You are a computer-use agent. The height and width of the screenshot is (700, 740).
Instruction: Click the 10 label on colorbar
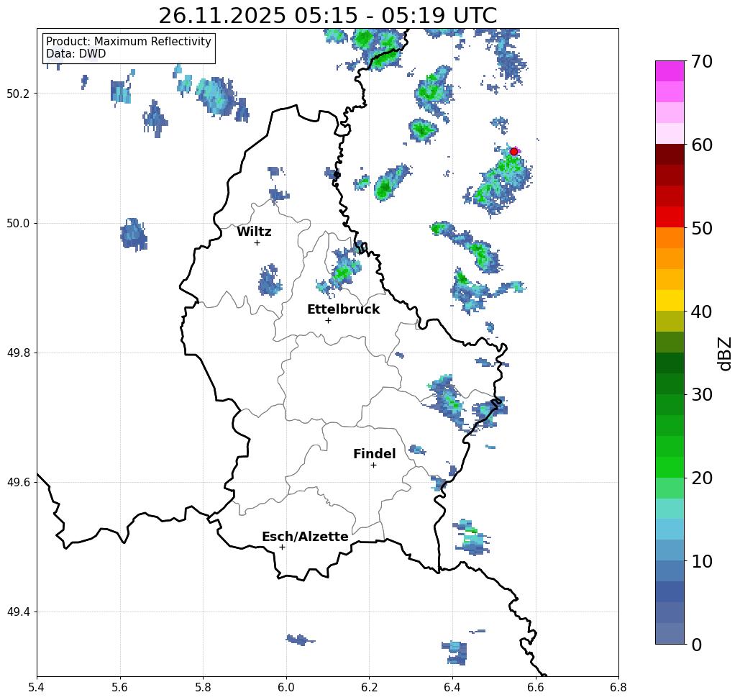702,561
